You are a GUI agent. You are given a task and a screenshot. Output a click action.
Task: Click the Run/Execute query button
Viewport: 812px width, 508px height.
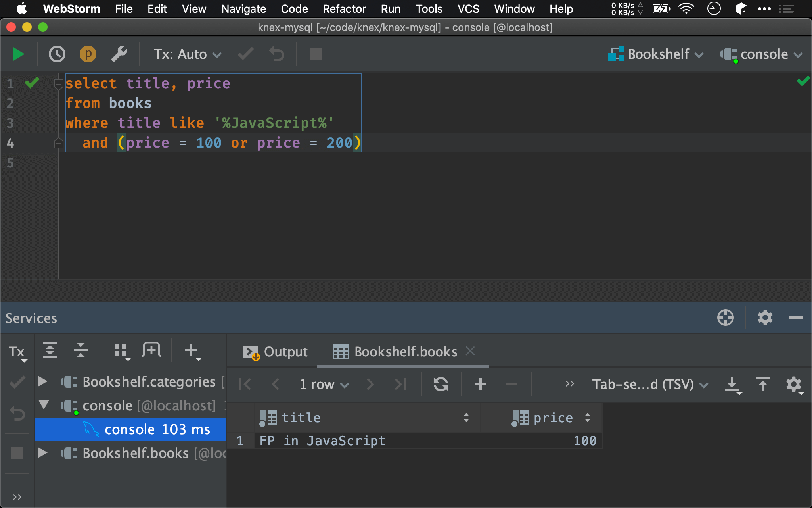[x=17, y=54]
